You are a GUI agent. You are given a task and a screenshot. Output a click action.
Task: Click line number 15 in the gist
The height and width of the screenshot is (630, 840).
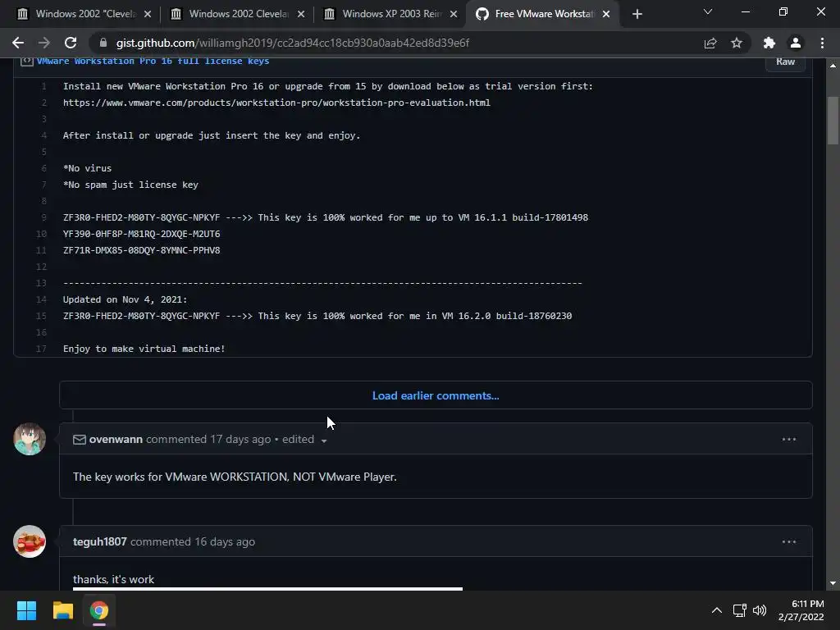pyautogui.click(x=41, y=316)
